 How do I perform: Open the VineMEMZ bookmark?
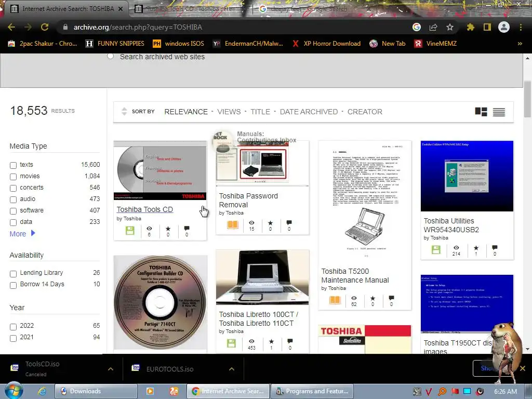click(435, 44)
